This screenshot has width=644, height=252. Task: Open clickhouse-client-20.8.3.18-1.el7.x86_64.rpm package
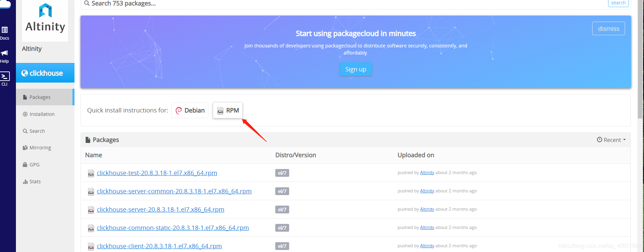tap(159, 246)
